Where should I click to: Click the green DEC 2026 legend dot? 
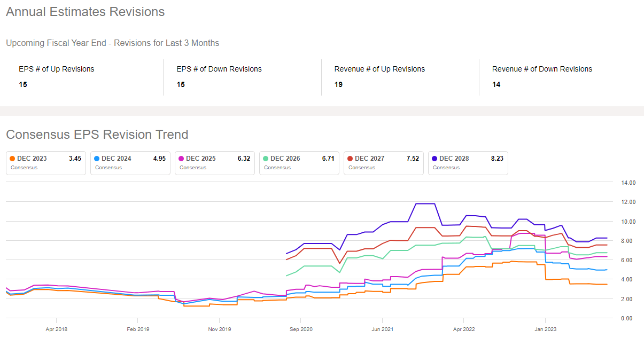coord(267,159)
